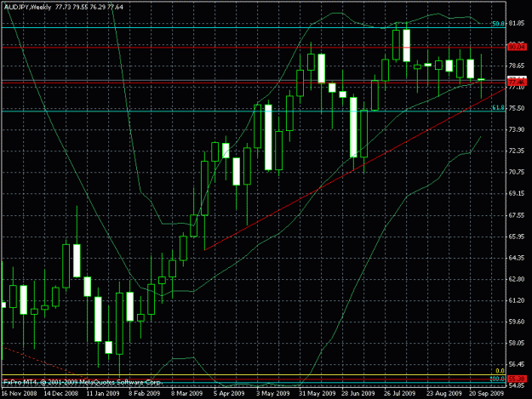The height and width of the screenshot is (399, 532).
Task: Click the 14 Dec 2008 date label
Action: coord(61,393)
